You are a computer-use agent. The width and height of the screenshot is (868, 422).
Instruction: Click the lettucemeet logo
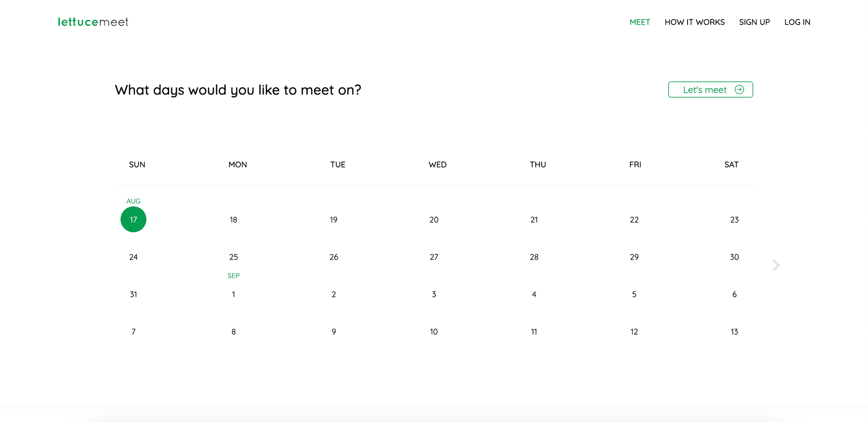point(93,21)
